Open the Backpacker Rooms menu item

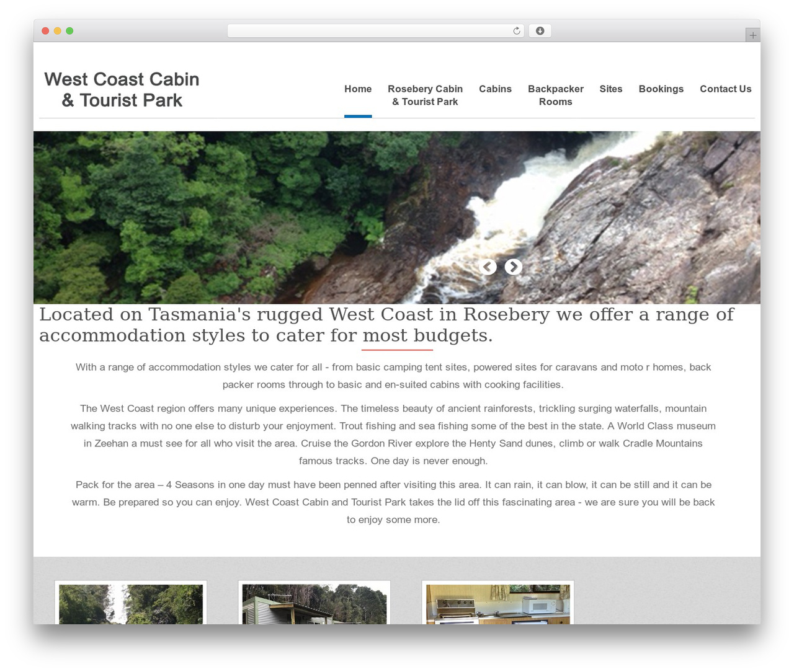[x=556, y=95]
